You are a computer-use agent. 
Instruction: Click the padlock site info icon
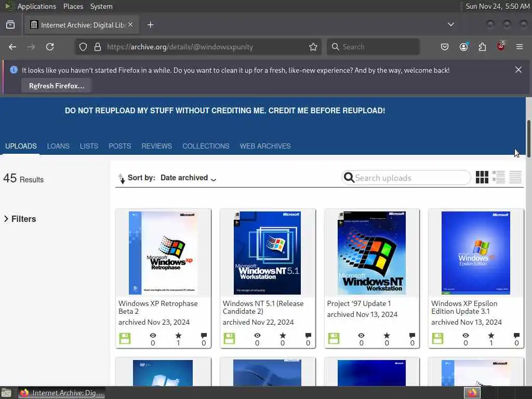point(98,47)
